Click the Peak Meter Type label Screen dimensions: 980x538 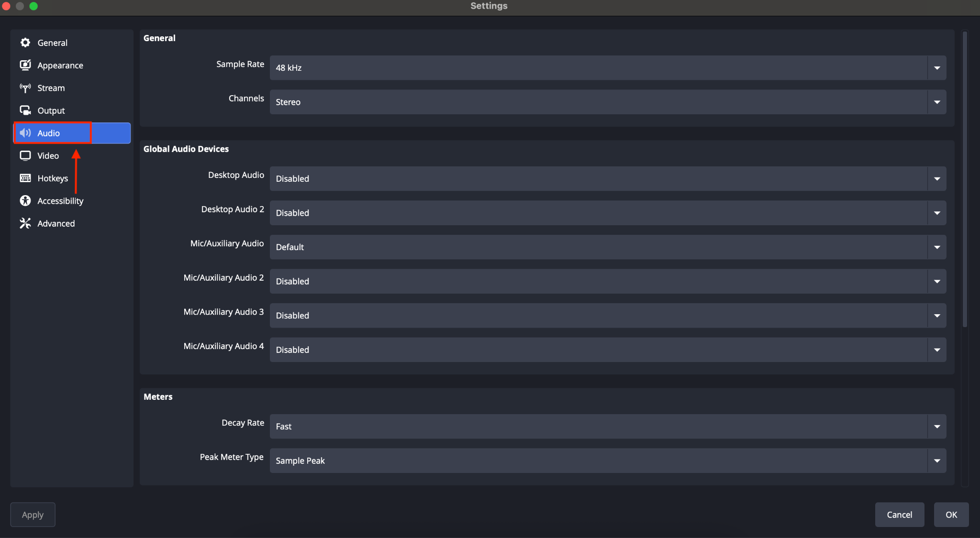[232, 457]
